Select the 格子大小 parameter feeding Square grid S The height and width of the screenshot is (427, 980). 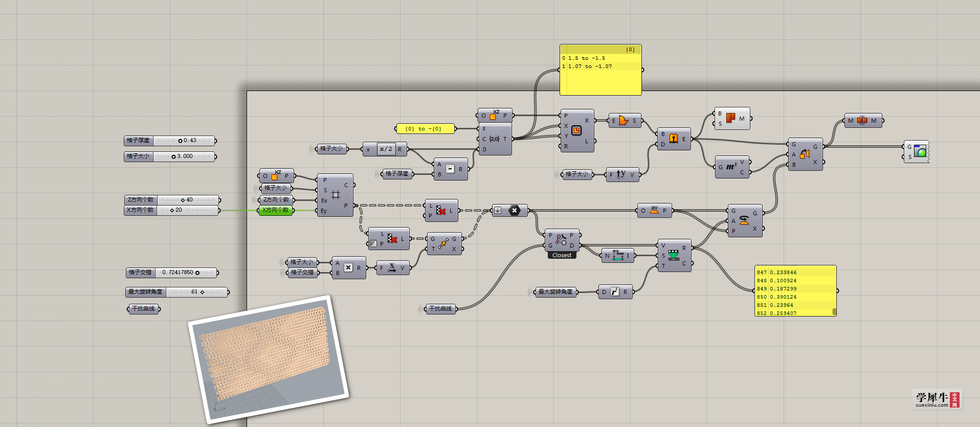click(276, 188)
